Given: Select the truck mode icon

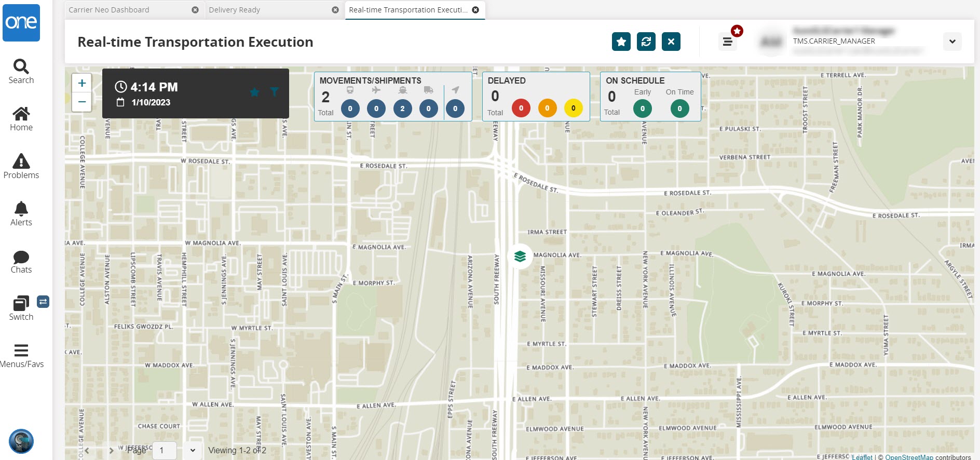Looking at the screenshot, I should [x=429, y=90].
